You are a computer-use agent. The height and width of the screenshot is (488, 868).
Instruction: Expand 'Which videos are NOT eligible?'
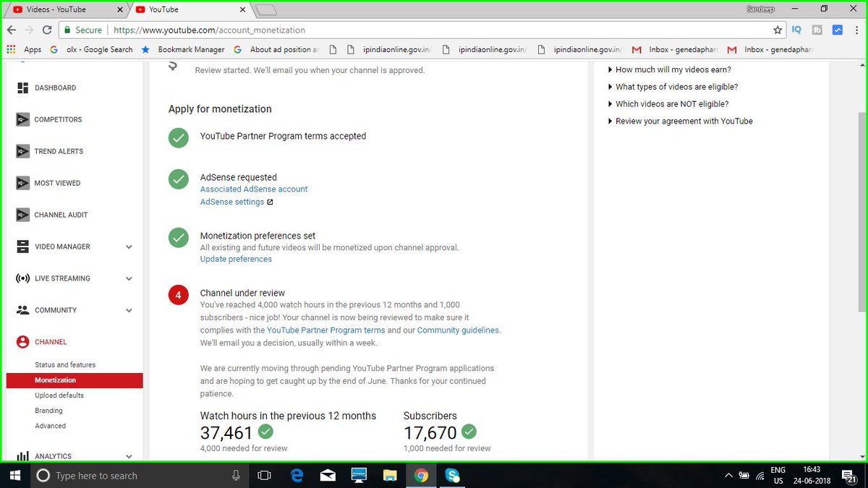[x=668, y=104]
